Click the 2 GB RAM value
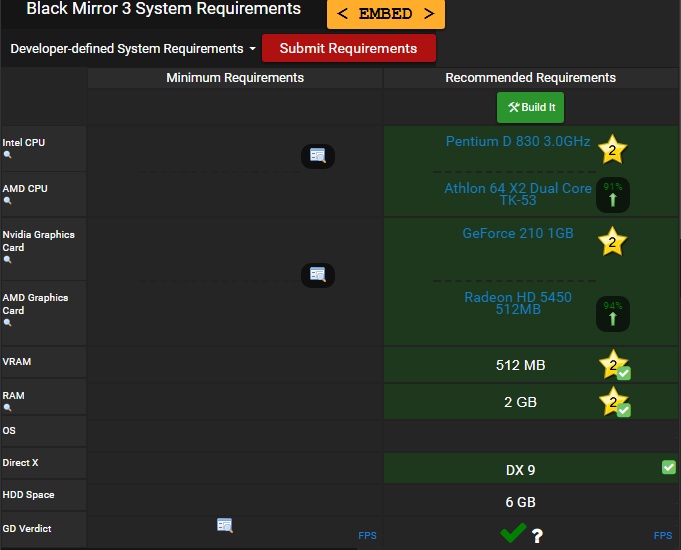 click(x=520, y=402)
